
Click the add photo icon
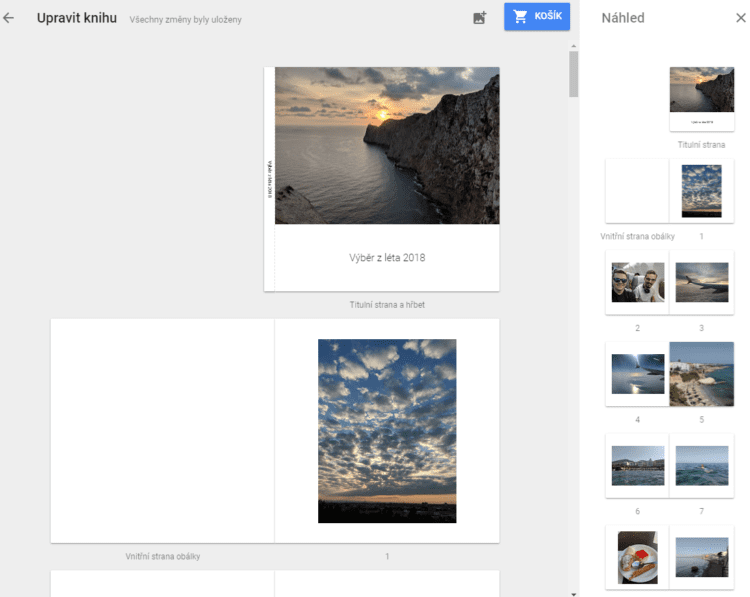click(479, 18)
